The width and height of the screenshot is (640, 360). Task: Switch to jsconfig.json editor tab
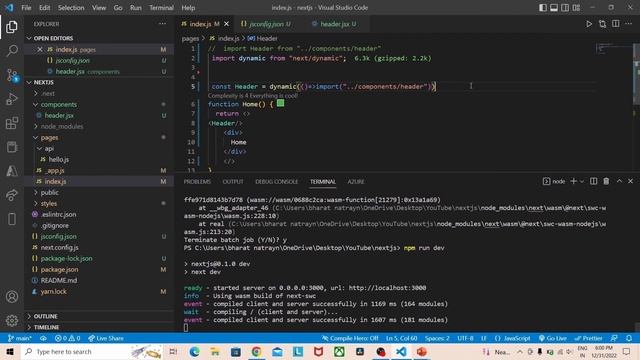pos(266,24)
